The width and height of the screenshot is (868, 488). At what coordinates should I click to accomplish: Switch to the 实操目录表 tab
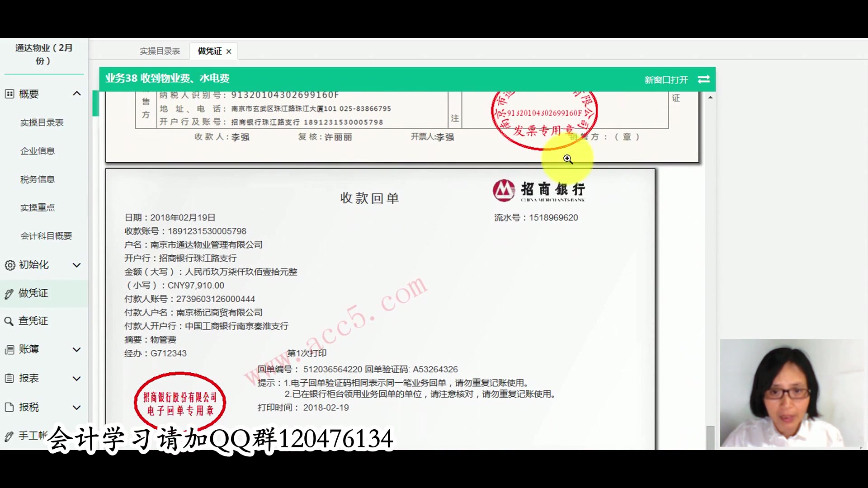[x=160, y=51]
